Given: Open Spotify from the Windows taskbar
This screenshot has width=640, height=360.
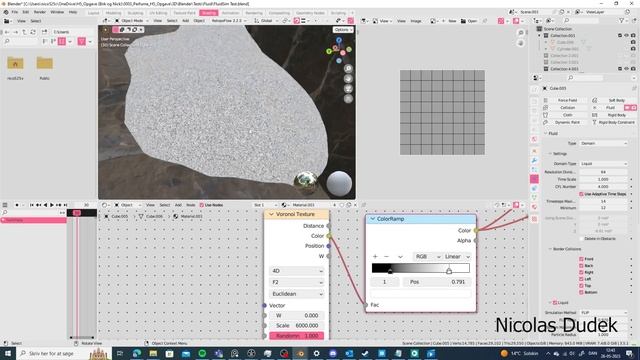Looking at the screenshot, I should coord(202,353).
